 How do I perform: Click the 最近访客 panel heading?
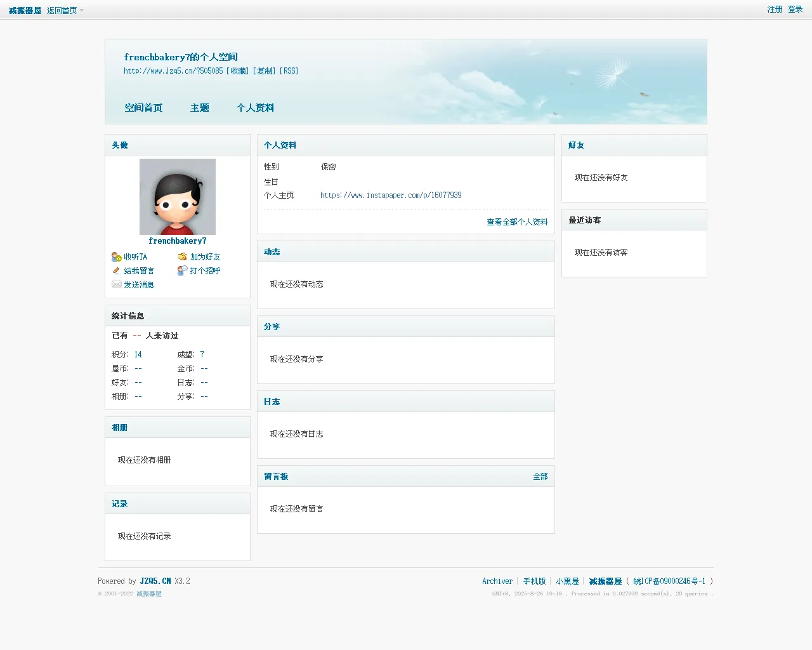585,220
